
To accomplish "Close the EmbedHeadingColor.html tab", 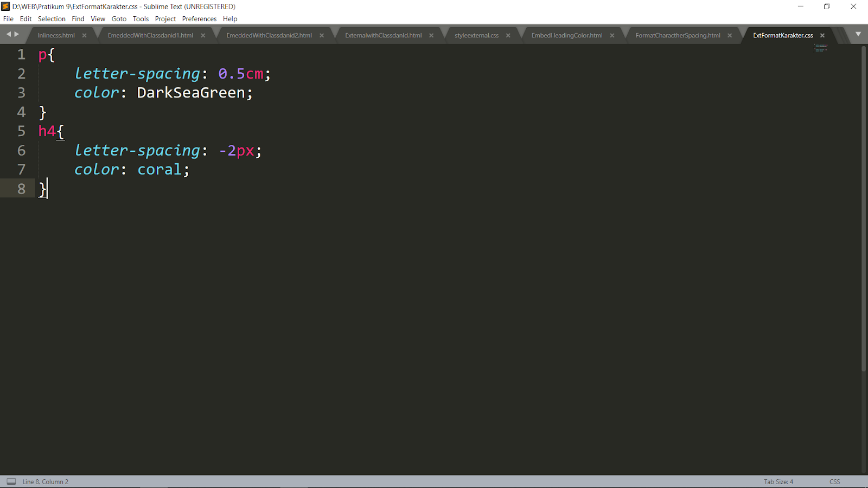I will tap(612, 35).
